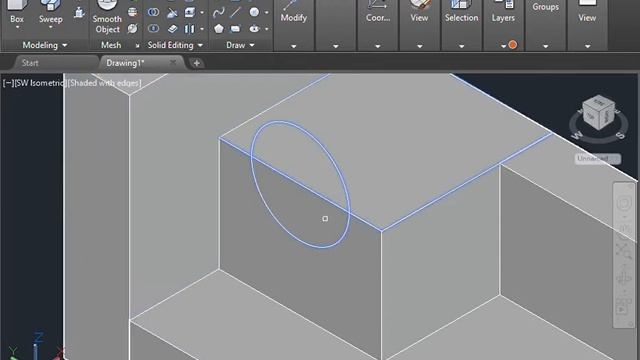
Task: Click the Zoom Extents icon on the nav bar
Action: [624, 251]
